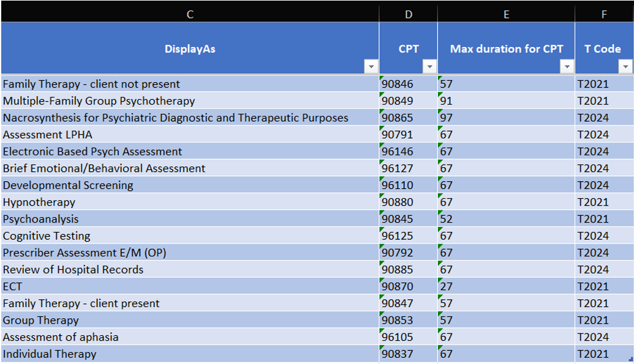634x364 pixels.
Task: Open the CPT column filter dropdown
Action: tap(429, 66)
